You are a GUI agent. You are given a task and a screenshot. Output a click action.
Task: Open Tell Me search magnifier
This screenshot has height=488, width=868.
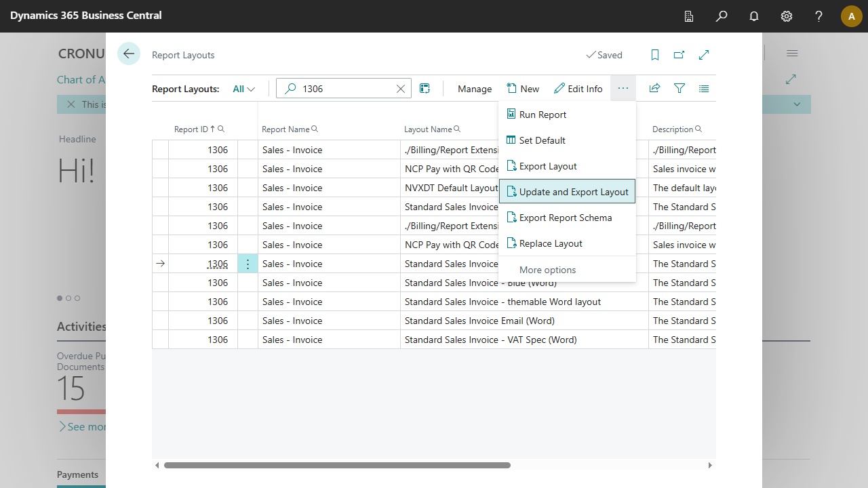[x=722, y=16]
